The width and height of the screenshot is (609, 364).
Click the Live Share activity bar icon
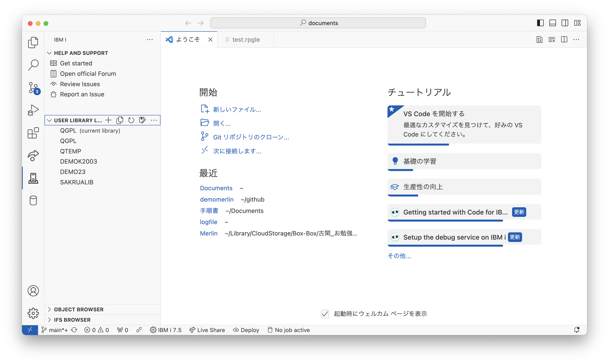click(x=33, y=155)
